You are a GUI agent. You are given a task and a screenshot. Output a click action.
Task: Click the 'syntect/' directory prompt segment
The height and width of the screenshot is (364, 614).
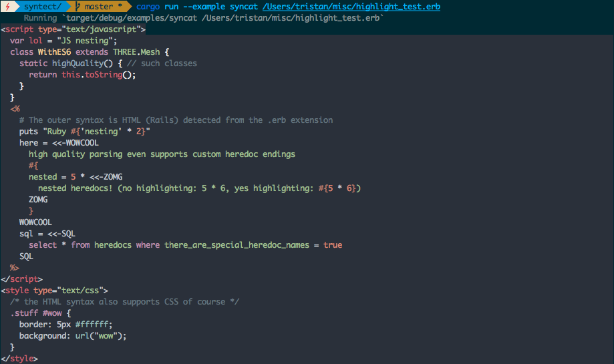tap(42, 7)
